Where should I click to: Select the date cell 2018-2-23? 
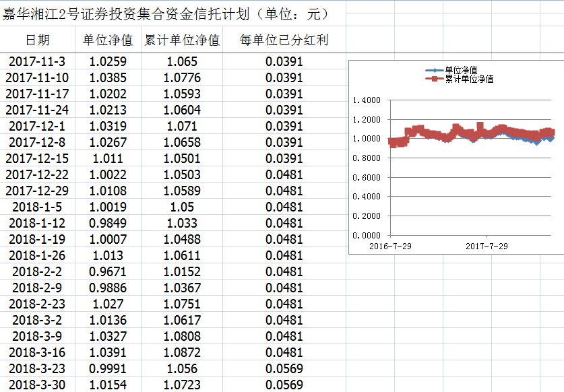(x=37, y=304)
